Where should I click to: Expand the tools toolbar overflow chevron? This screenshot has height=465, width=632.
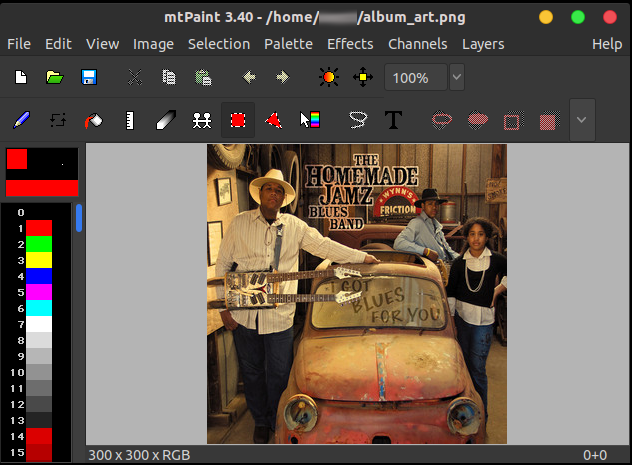coord(582,120)
